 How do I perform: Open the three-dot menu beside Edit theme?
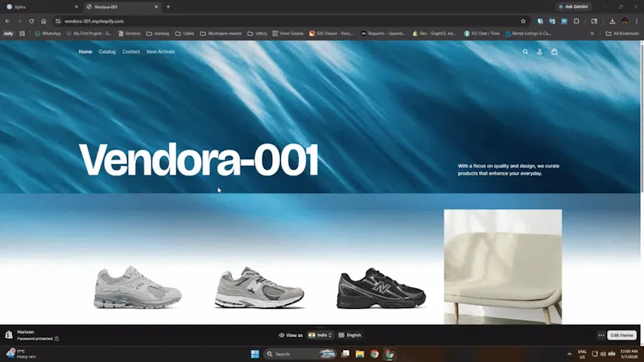point(601,335)
